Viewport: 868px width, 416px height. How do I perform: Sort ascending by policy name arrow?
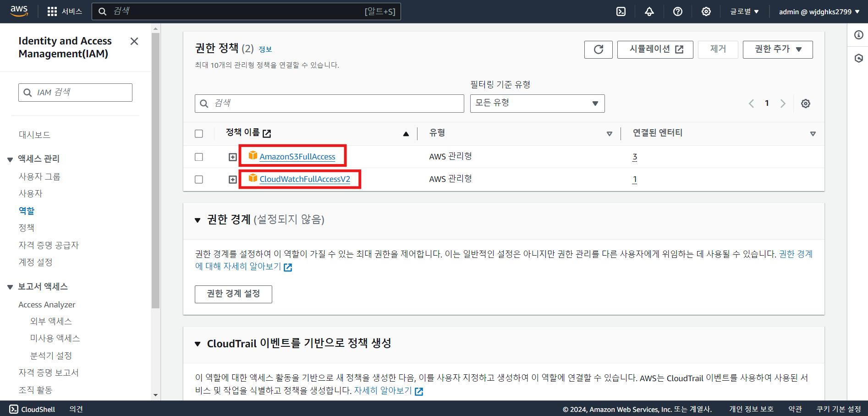406,134
